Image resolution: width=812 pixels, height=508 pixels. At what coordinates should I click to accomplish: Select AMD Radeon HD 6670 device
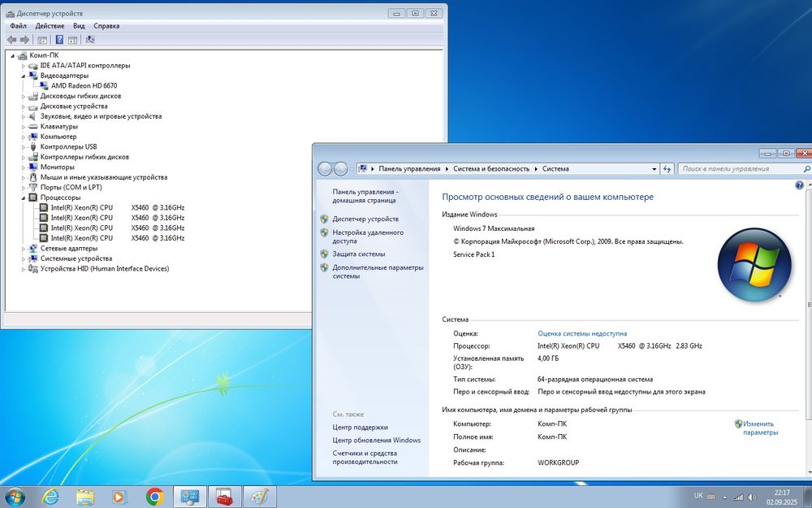point(84,85)
